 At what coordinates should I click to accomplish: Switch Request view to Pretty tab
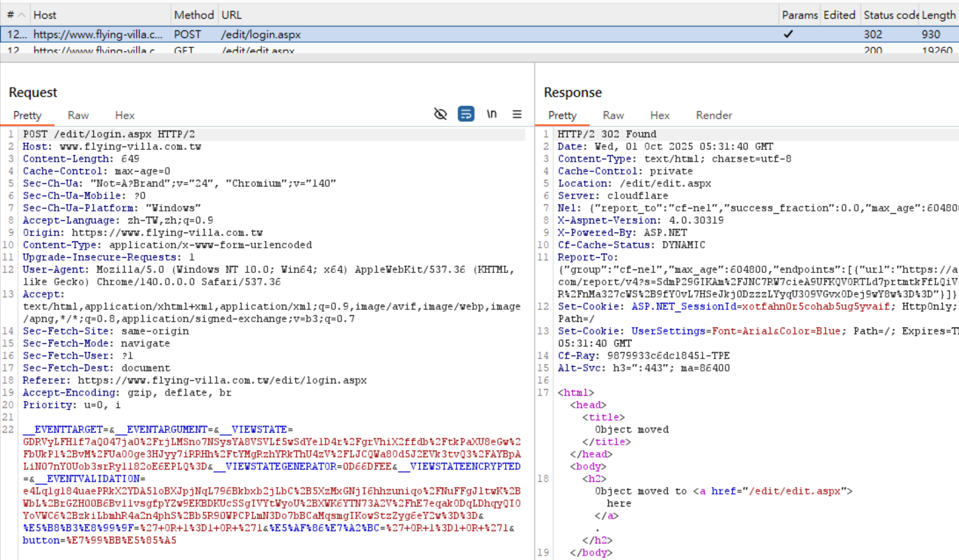coord(27,115)
